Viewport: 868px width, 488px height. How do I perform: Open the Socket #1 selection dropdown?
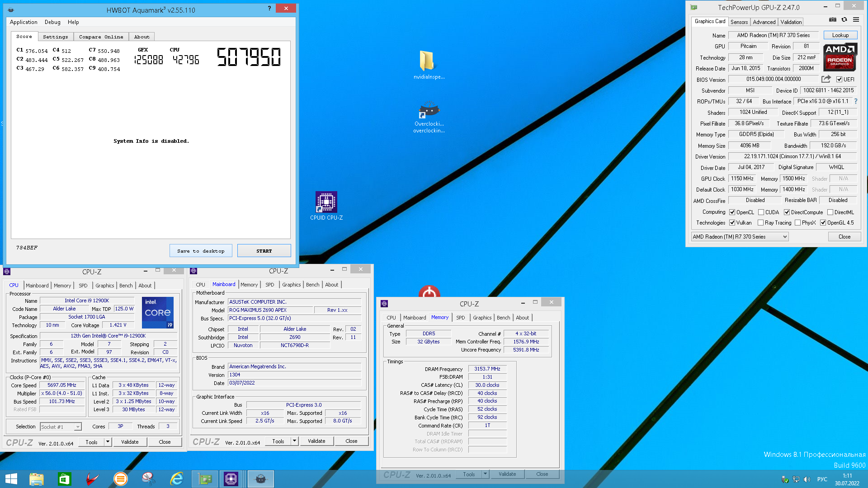click(x=61, y=427)
